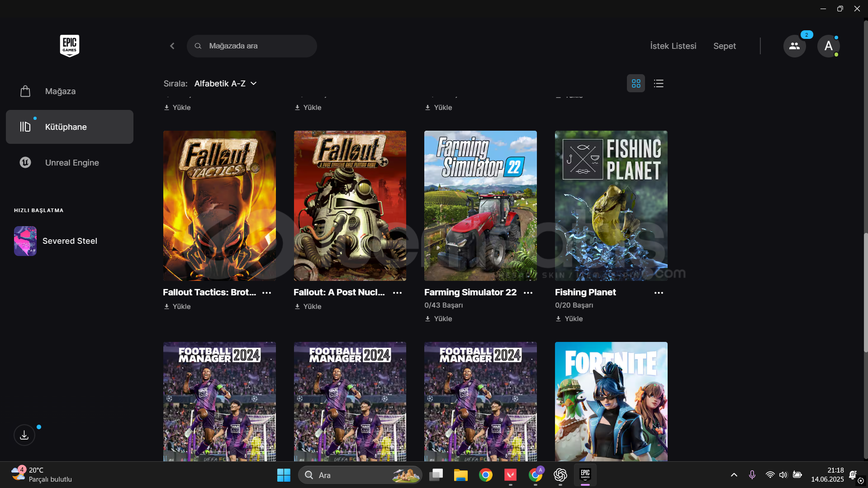Click Epic Games icon on taskbar
This screenshot has width=868, height=488.
pos(585,475)
